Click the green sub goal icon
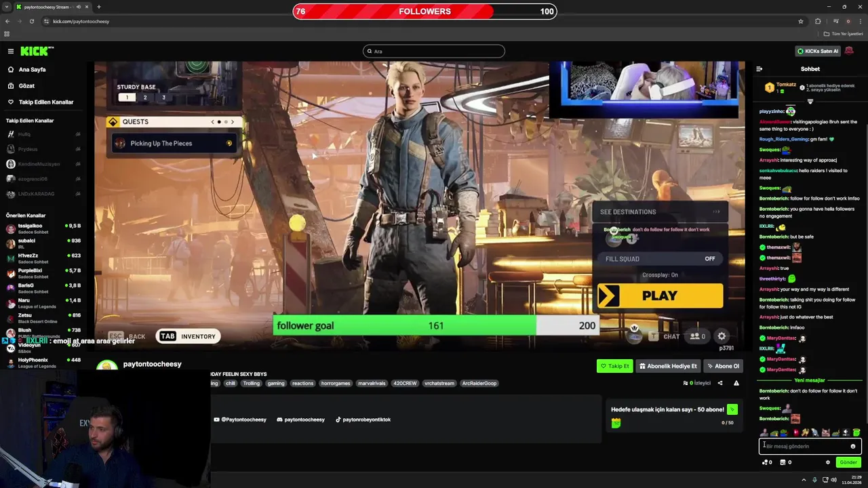The image size is (868, 488). (732, 409)
